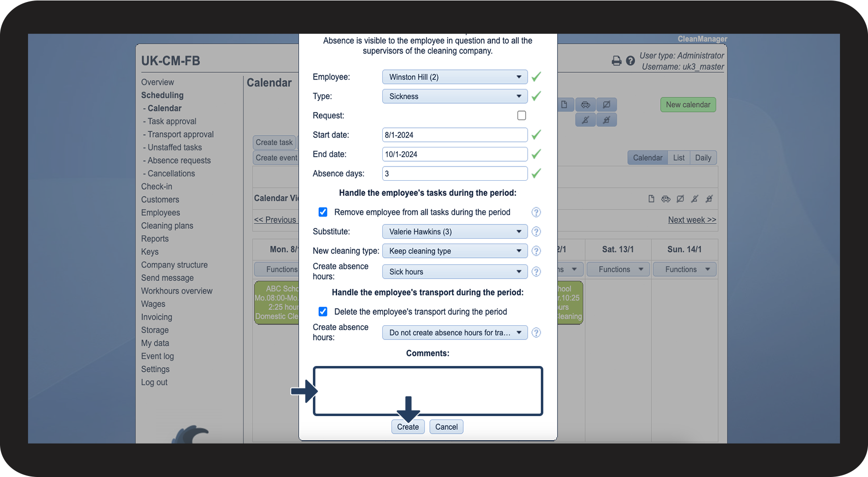Open Overview in the sidebar menu
Screen dimensions: 868x477
point(158,82)
